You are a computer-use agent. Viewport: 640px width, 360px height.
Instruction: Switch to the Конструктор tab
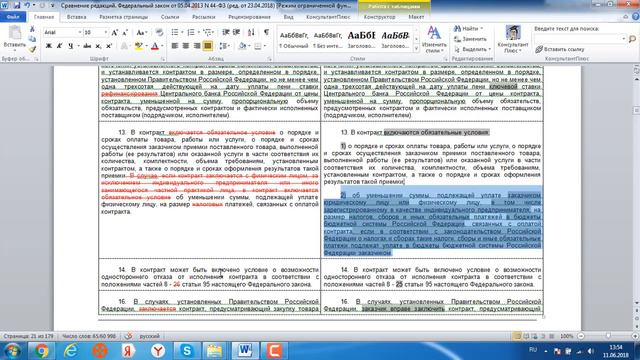(379, 17)
